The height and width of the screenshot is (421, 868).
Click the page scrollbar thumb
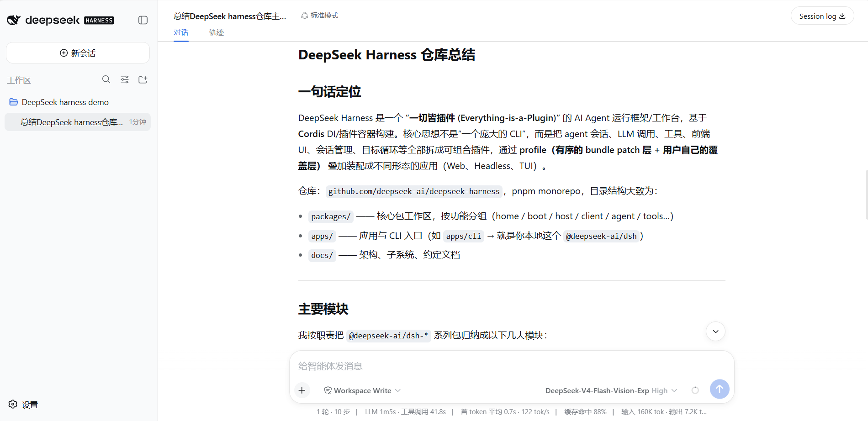pyautogui.click(x=866, y=195)
